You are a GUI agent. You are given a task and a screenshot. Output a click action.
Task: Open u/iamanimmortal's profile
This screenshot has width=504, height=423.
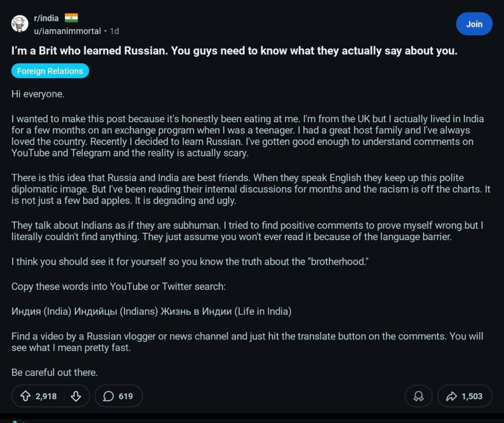coord(67,31)
